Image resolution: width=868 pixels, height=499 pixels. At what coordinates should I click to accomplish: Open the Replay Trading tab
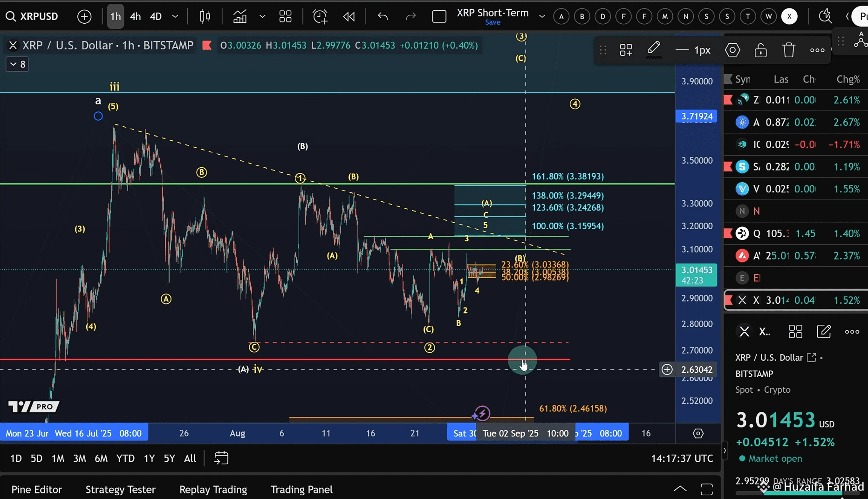213,490
